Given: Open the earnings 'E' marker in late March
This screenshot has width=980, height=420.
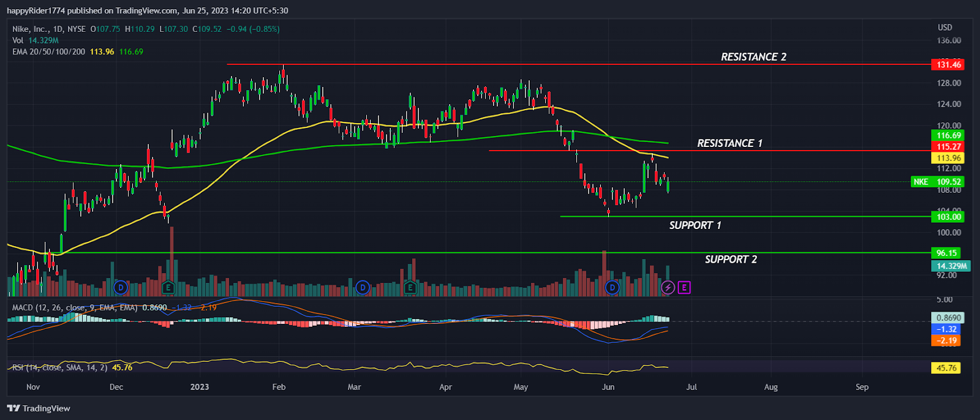Looking at the screenshot, I should [410, 287].
